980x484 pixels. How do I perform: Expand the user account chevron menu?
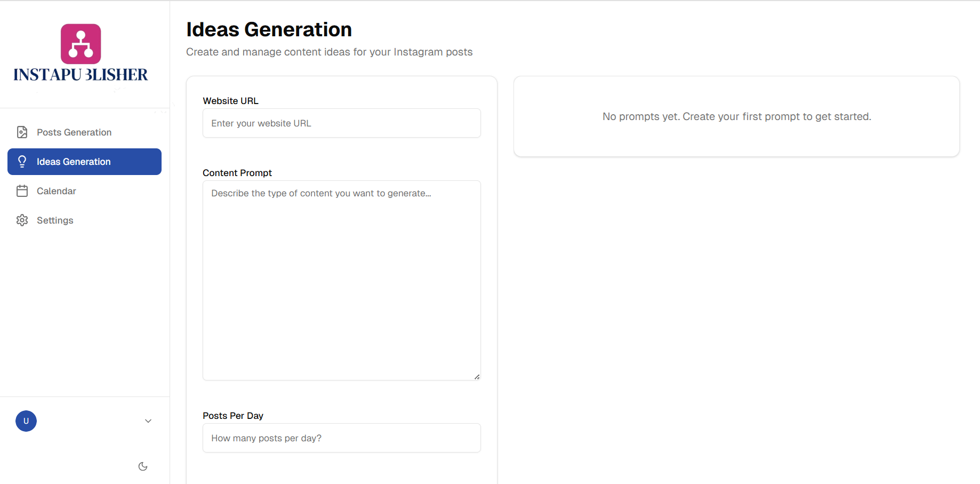(x=148, y=421)
